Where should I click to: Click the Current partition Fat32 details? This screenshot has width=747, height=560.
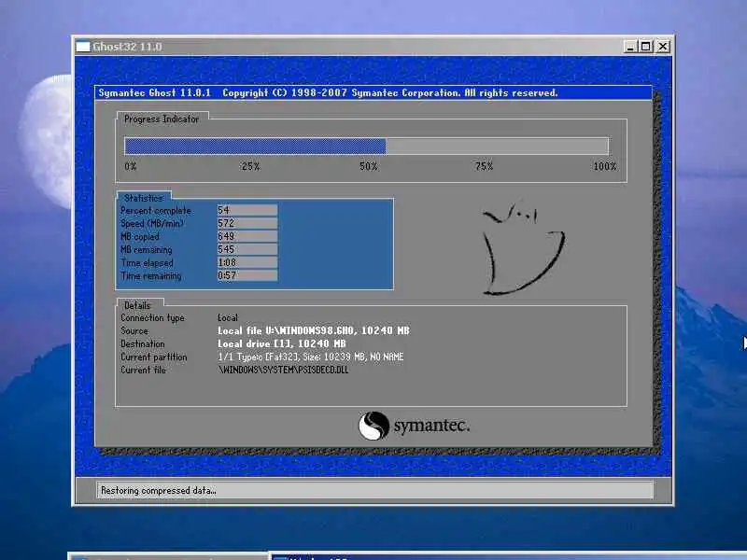click(311, 357)
